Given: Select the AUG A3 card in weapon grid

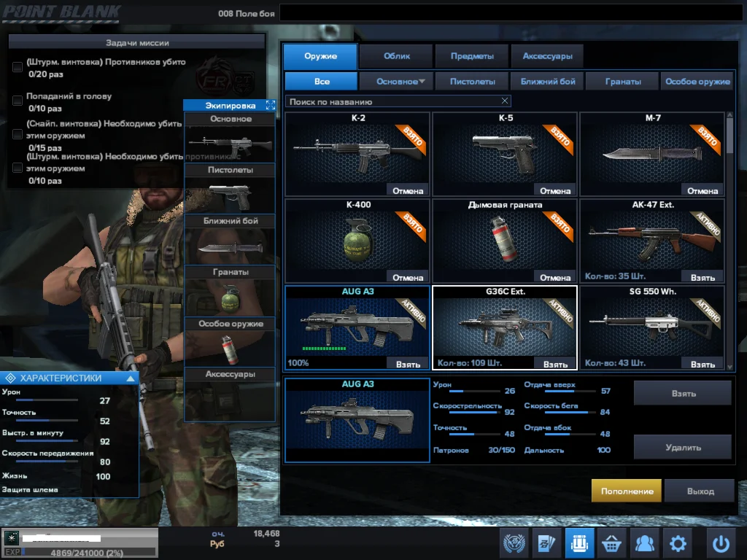Looking at the screenshot, I should [x=357, y=327].
